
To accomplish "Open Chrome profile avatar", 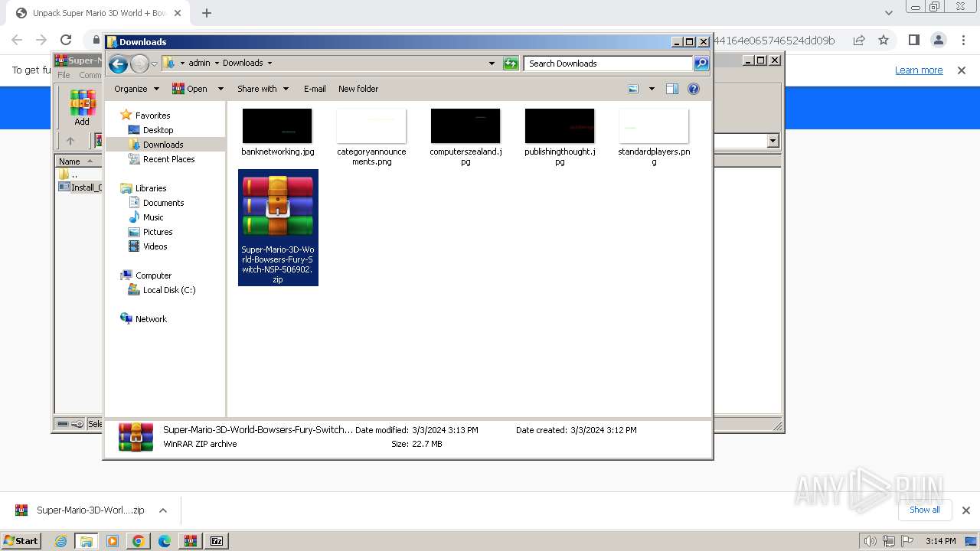I will [x=938, y=40].
